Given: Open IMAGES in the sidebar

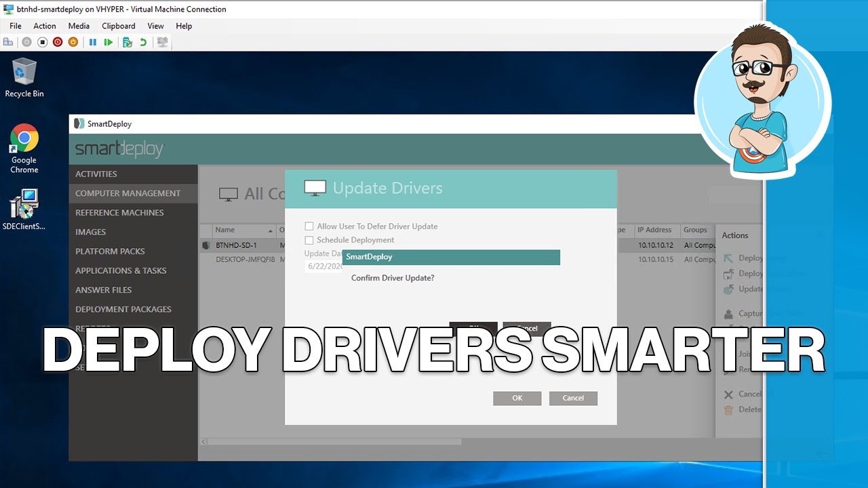Looking at the screenshot, I should point(133,232).
